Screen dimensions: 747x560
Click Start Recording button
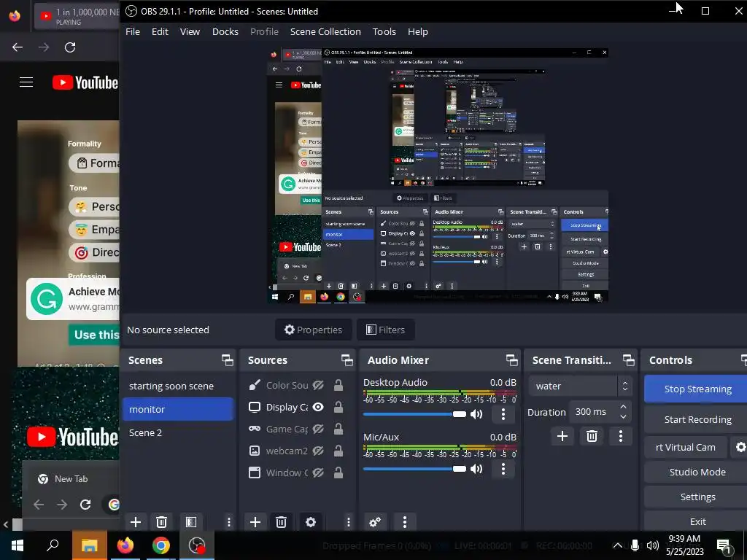[x=695, y=419]
